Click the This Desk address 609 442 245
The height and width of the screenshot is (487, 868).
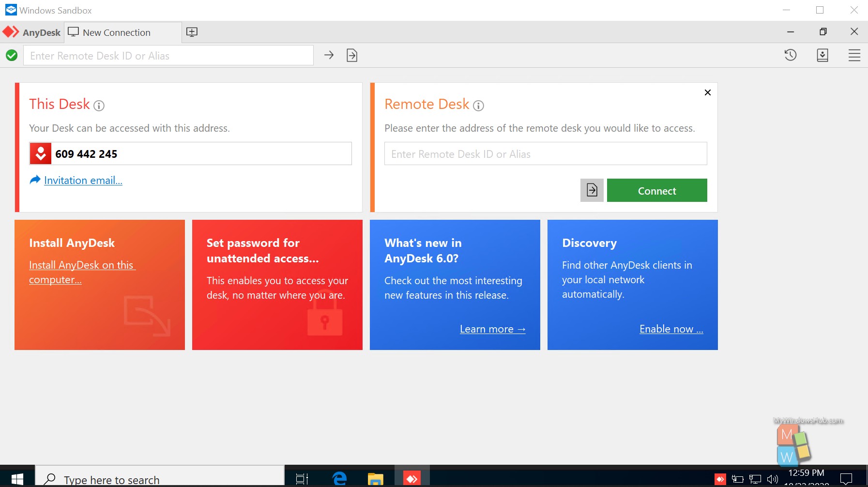click(x=86, y=154)
